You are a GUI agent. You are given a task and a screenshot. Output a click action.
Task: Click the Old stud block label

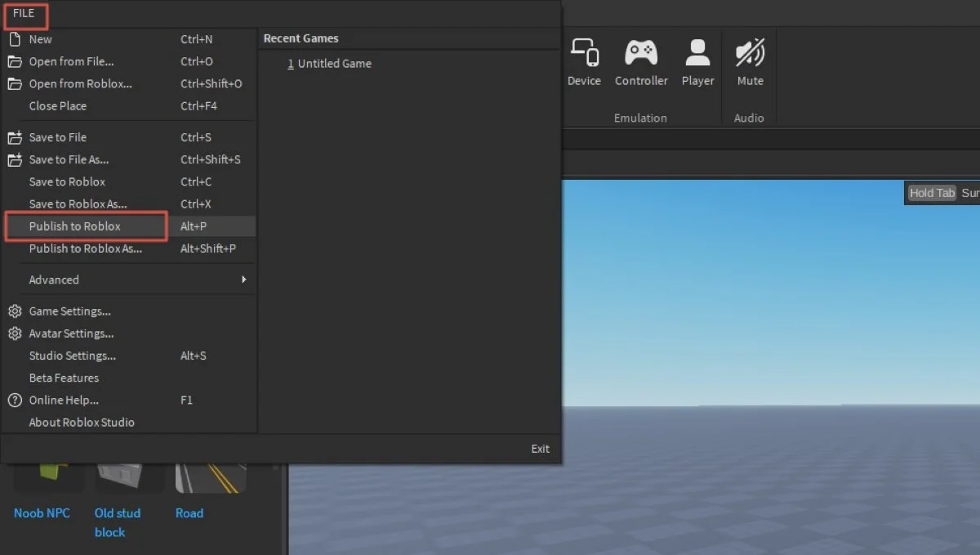(118, 523)
